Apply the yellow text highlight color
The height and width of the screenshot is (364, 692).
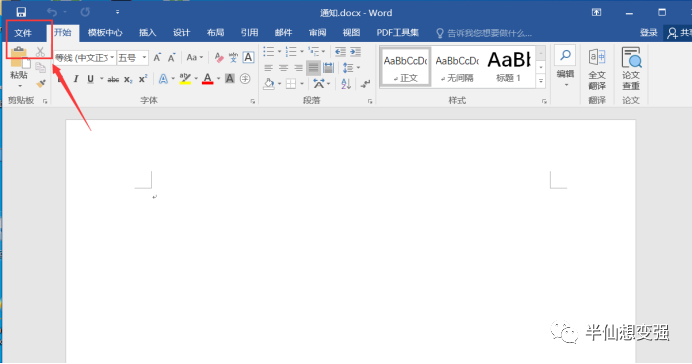[x=185, y=79]
